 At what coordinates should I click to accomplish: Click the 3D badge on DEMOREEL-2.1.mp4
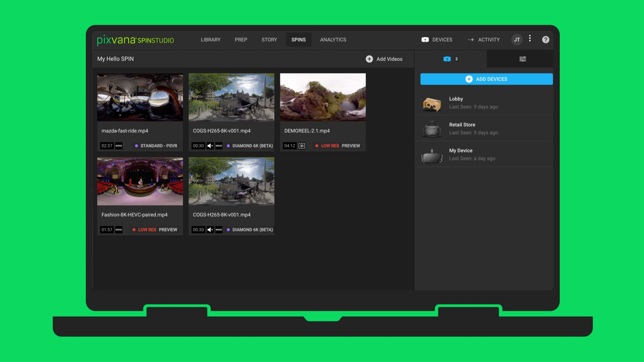pos(302,146)
